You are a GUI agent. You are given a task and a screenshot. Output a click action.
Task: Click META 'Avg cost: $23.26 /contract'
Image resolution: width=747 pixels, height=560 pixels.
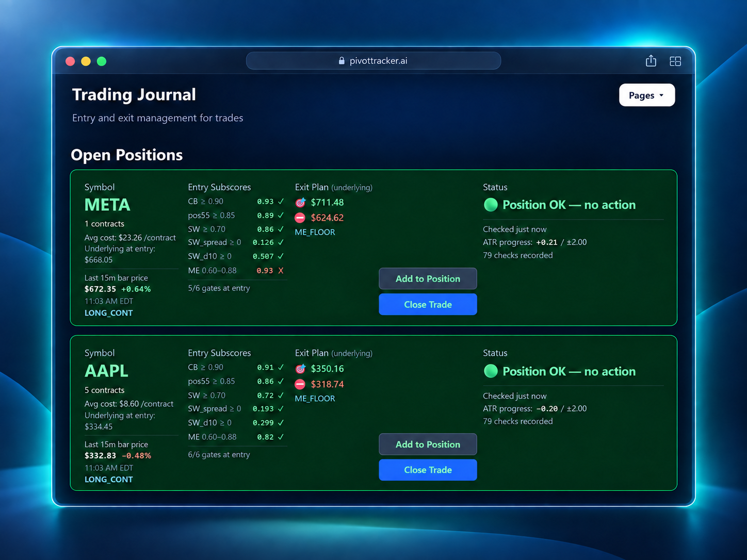130,238
